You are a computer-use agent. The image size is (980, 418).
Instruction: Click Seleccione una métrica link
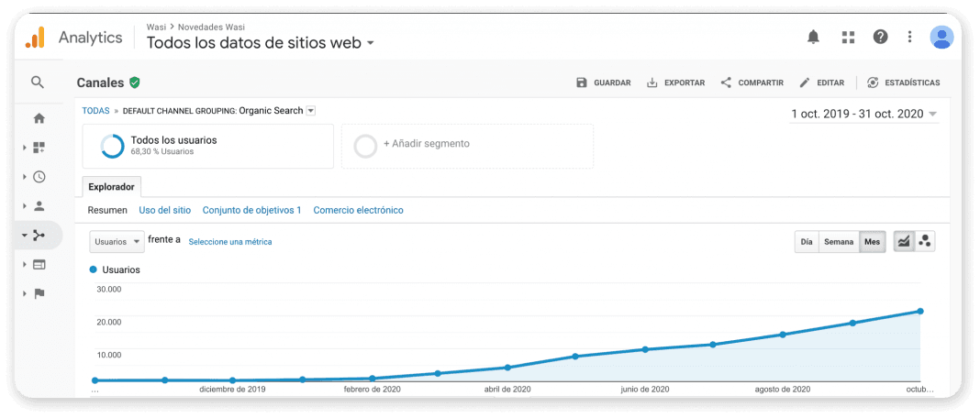tap(230, 242)
